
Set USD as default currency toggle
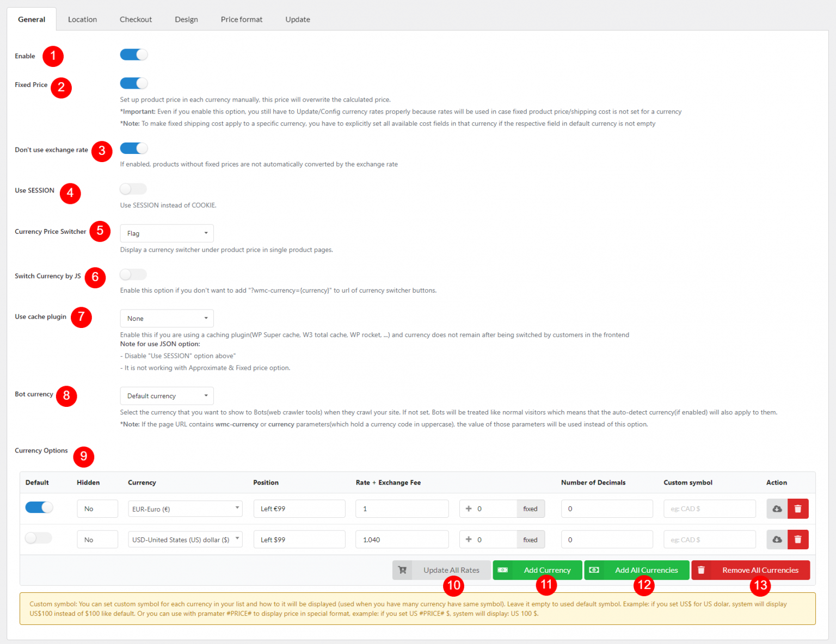[x=39, y=538]
